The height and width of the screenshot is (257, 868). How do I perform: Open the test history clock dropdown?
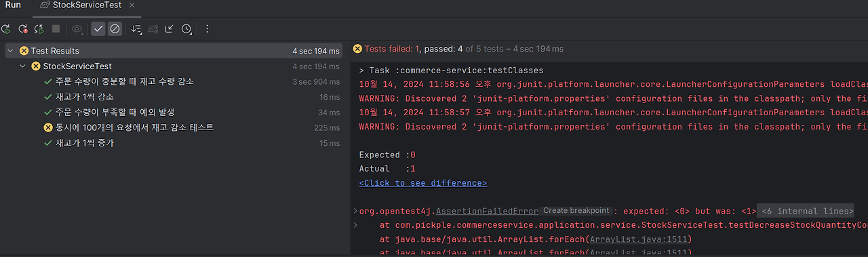[187, 29]
